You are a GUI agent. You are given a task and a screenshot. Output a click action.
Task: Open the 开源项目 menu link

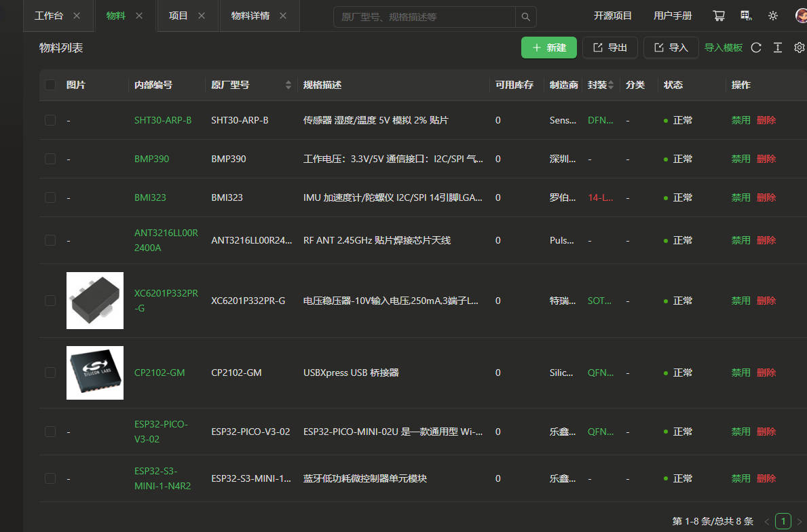(x=612, y=16)
